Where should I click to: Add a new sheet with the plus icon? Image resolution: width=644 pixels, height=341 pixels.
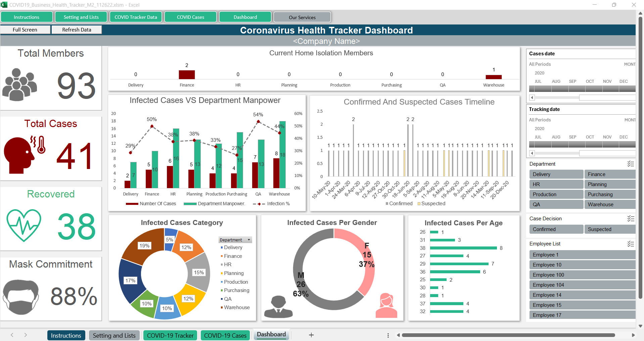point(311,335)
